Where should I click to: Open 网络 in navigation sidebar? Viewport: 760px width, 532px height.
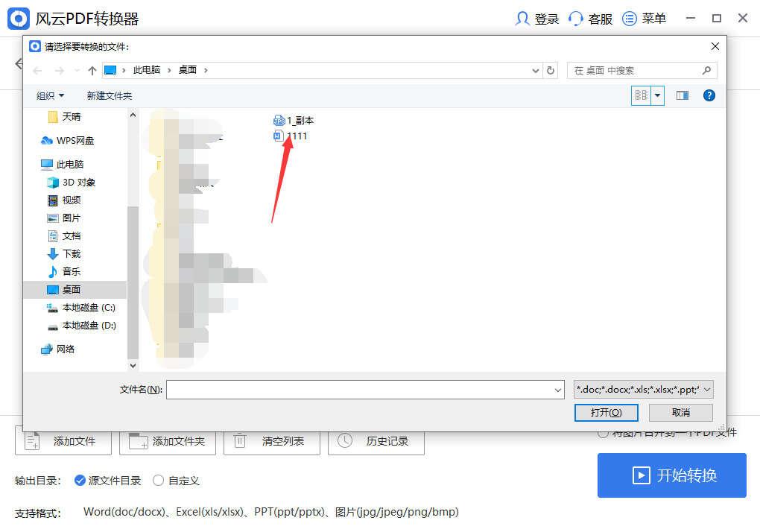tap(57, 349)
